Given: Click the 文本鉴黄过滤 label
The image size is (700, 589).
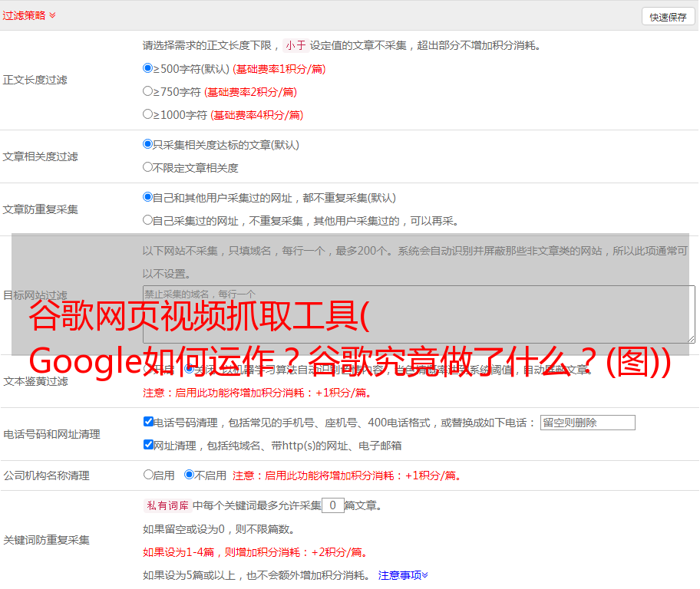Looking at the screenshot, I should [36, 381].
